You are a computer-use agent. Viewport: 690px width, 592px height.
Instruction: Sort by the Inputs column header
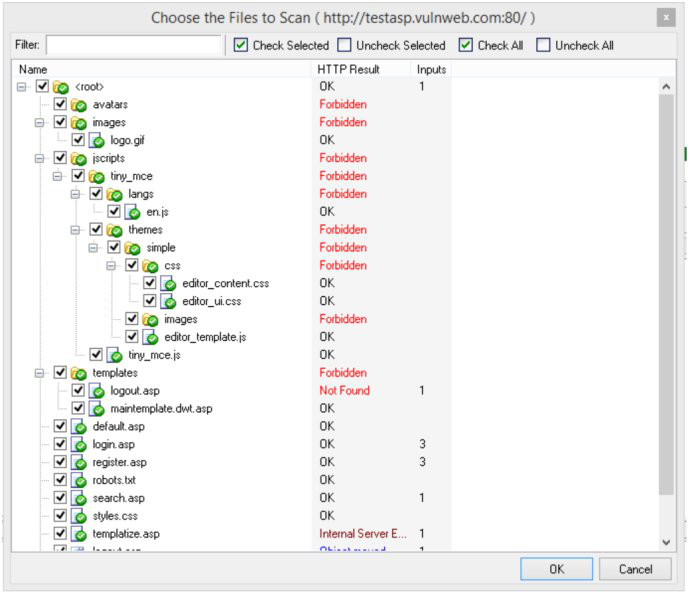(431, 70)
